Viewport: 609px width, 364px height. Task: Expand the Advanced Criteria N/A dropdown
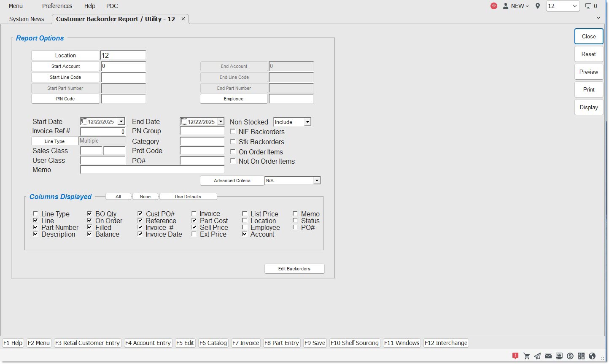(x=316, y=181)
